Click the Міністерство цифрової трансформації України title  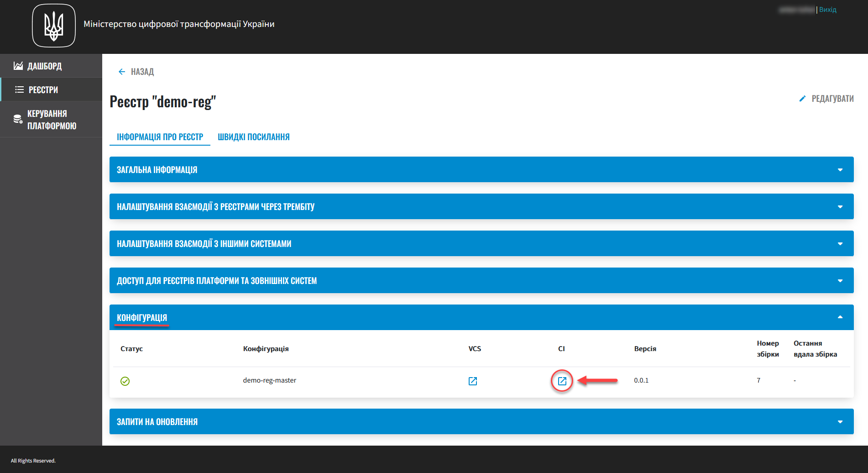tap(179, 24)
